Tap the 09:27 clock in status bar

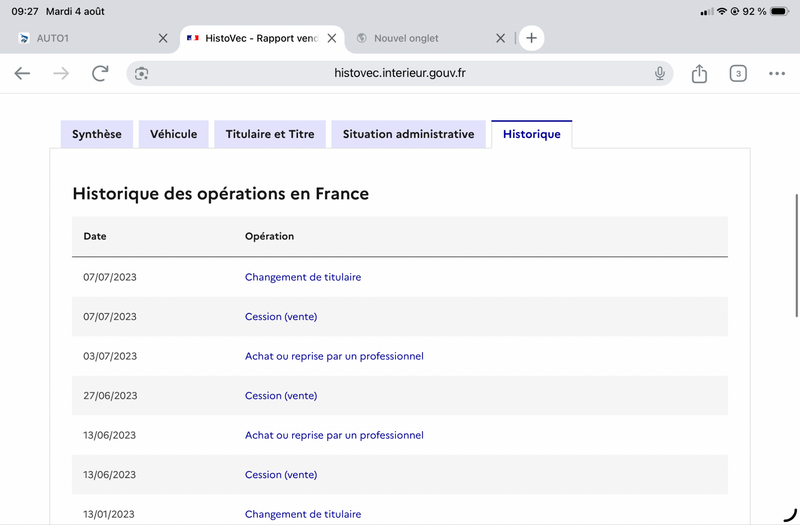coord(25,11)
